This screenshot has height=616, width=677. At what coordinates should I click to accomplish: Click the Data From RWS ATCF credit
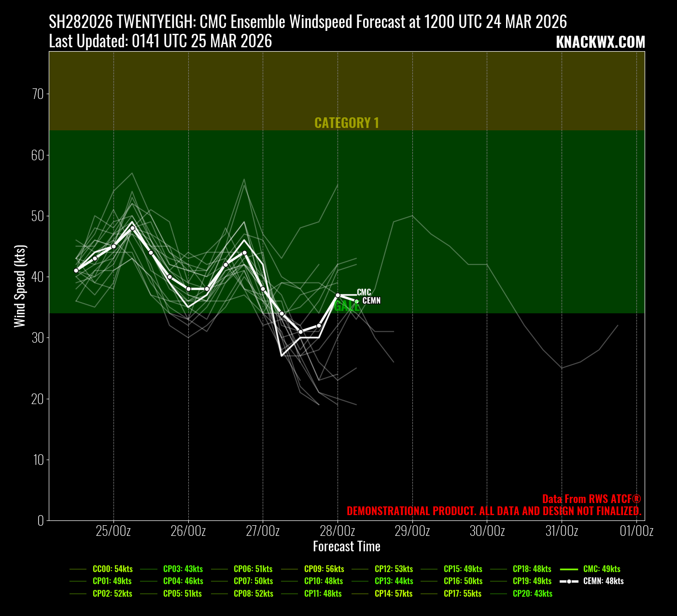pos(591,499)
